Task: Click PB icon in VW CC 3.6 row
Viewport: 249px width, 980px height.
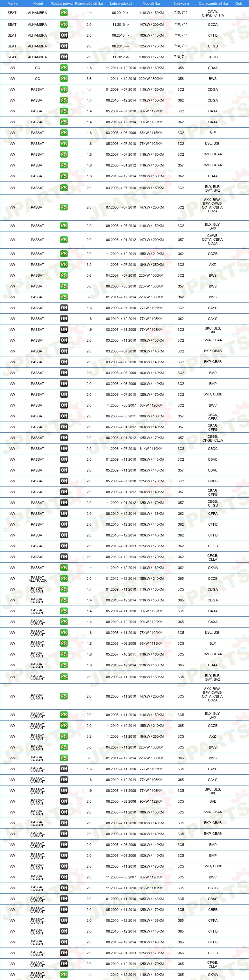Action: [64, 79]
